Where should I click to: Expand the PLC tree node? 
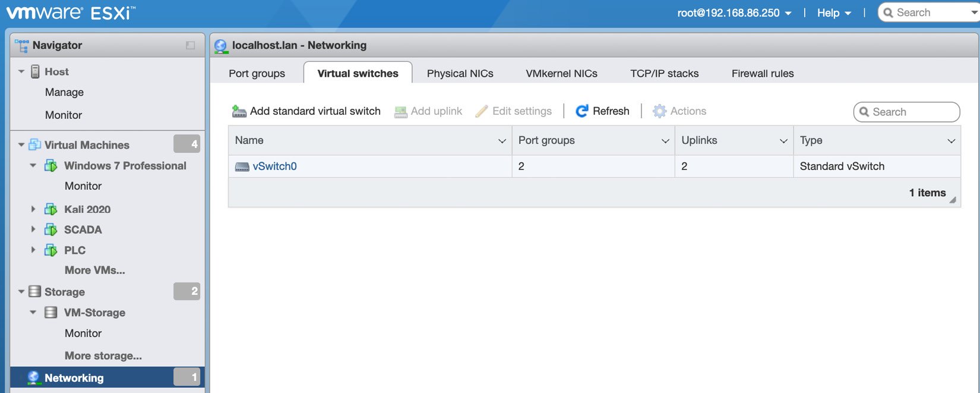[33, 250]
